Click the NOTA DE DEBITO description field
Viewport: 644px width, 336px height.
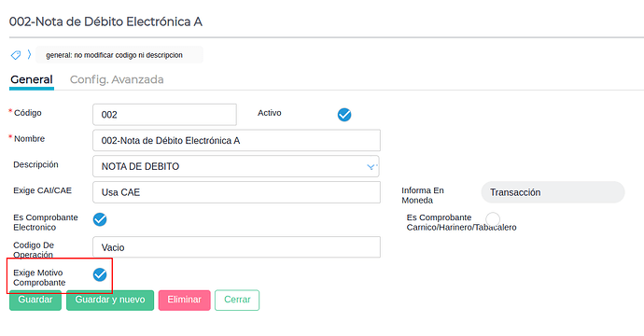236,166
